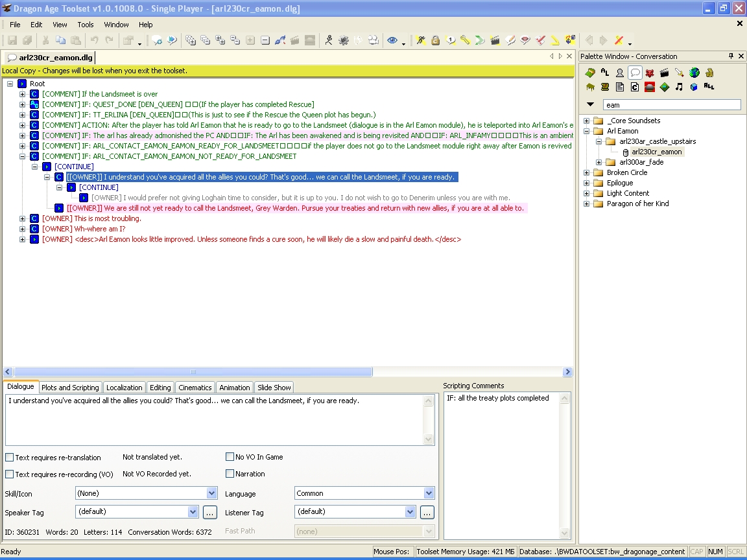Screen dimensions: 747x560
Task: Switch to the Localization tab
Action: [124, 388]
